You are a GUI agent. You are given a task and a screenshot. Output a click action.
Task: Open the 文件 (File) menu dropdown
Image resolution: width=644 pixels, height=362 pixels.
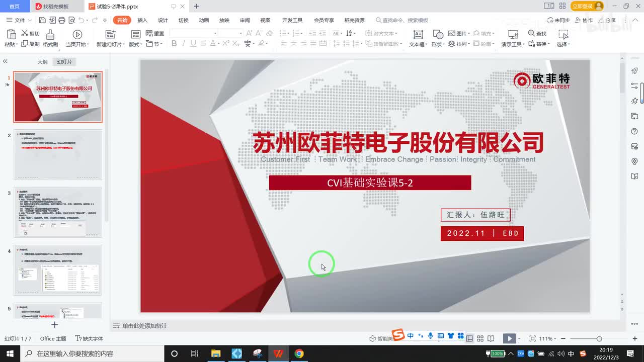[x=19, y=20]
